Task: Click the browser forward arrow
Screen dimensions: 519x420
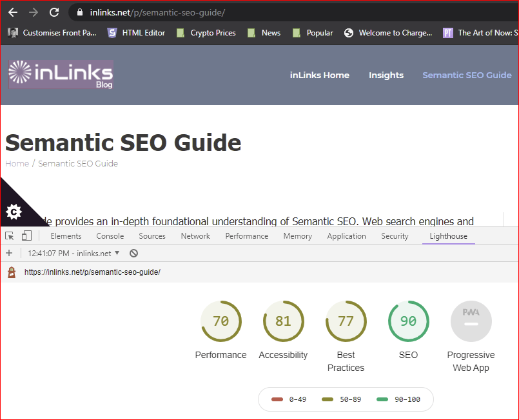Action: (x=34, y=13)
